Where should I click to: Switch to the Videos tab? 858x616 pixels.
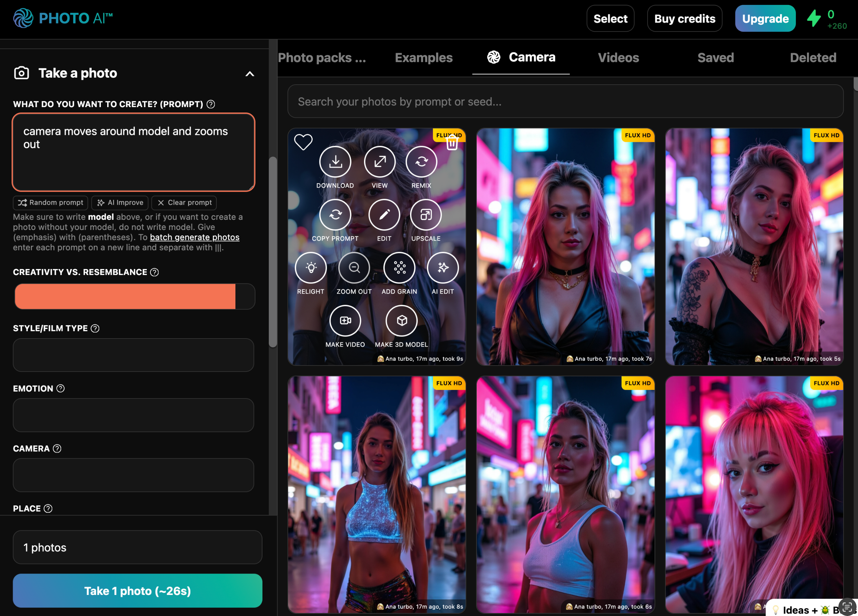618,58
